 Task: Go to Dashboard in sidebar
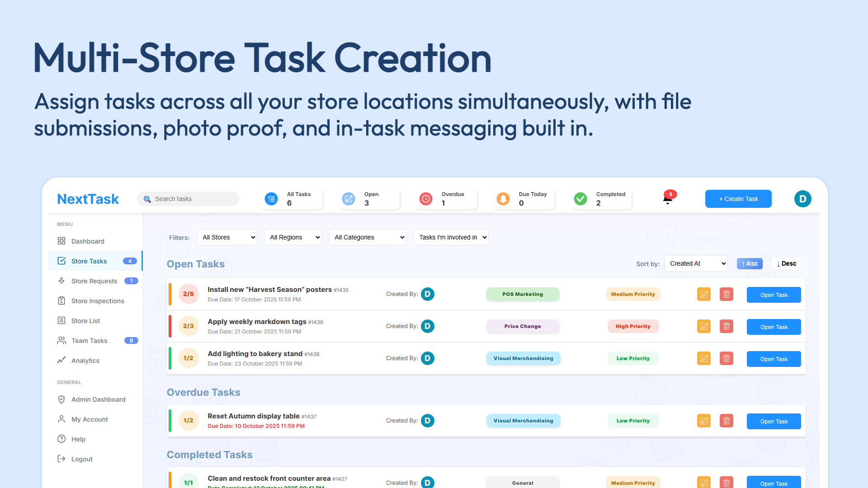click(x=95, y=241)
